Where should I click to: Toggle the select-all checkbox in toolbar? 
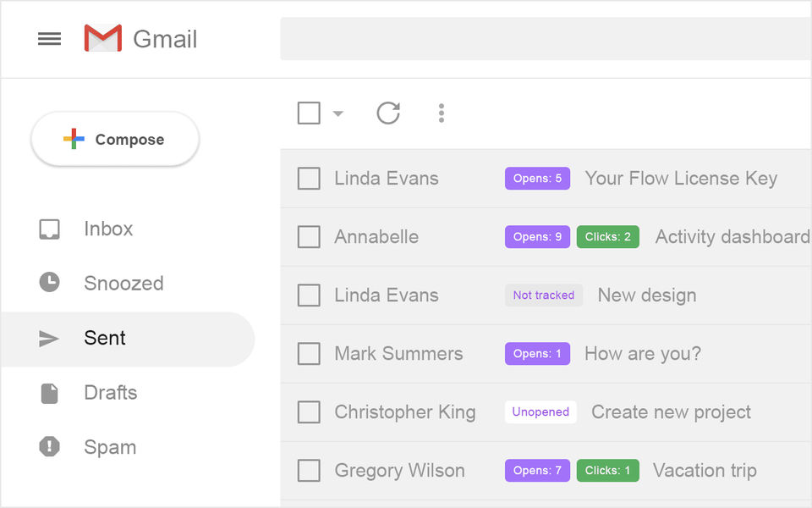[x=309, y=113]
